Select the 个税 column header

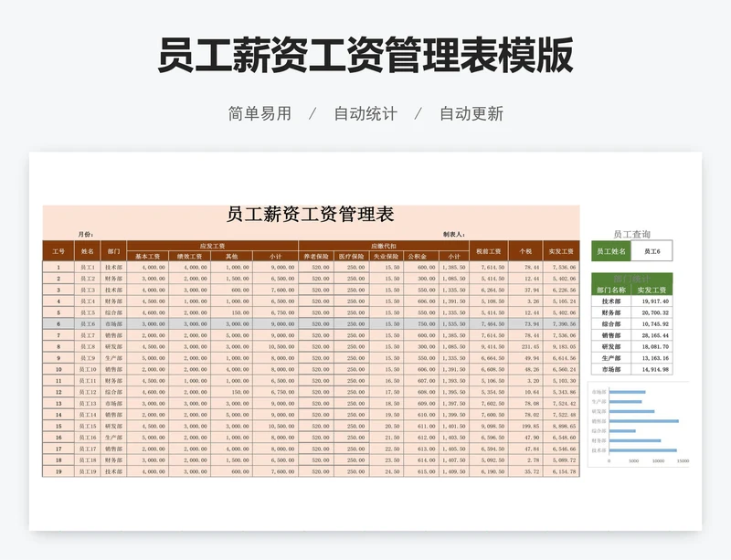click(x=525, y=251)
